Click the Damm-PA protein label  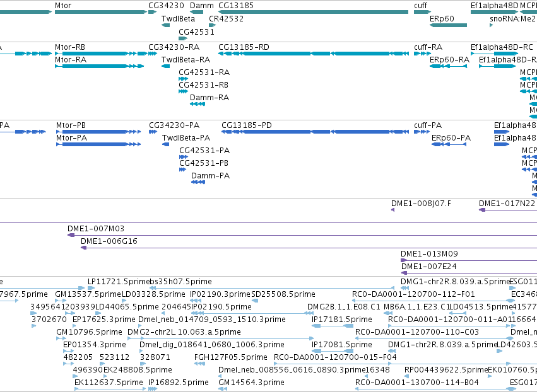210,176
